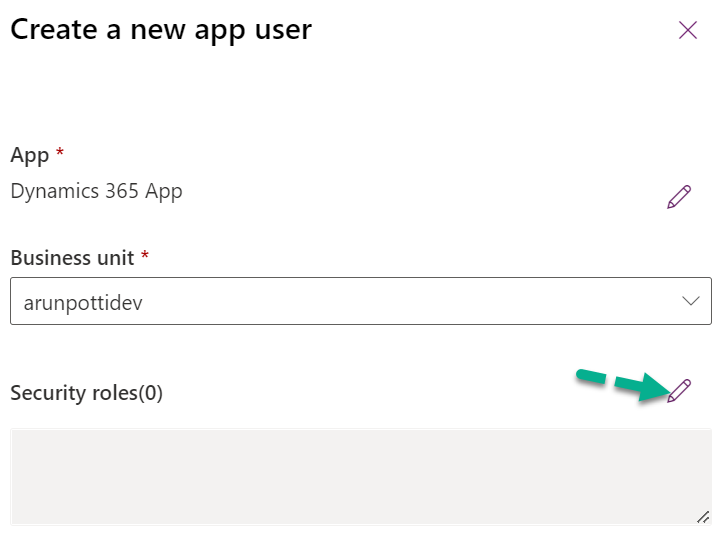
Task: Edit security roles with the pencil icon
Action: 679,391
